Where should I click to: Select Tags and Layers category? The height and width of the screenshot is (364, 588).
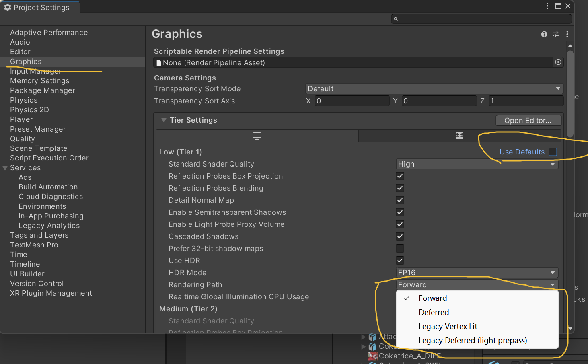(x=39, y=235)
